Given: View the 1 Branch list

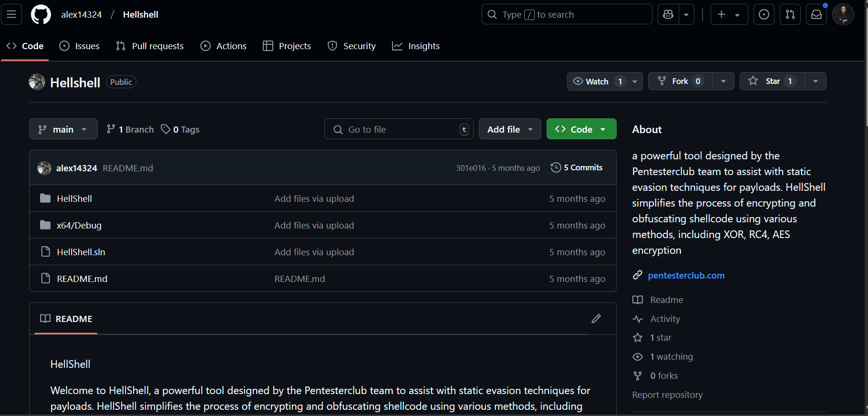Looking at the screenshot, I should 130,129.
